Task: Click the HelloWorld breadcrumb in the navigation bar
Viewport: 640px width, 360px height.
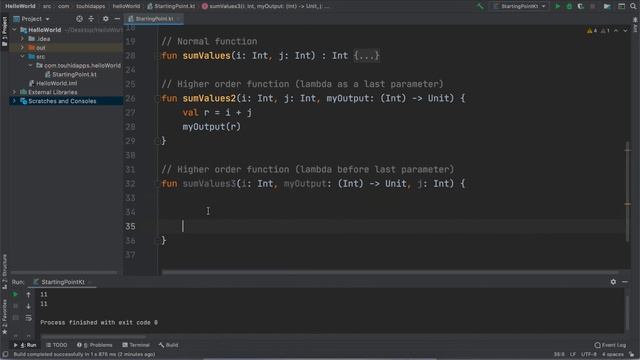Action: point(20,6)
